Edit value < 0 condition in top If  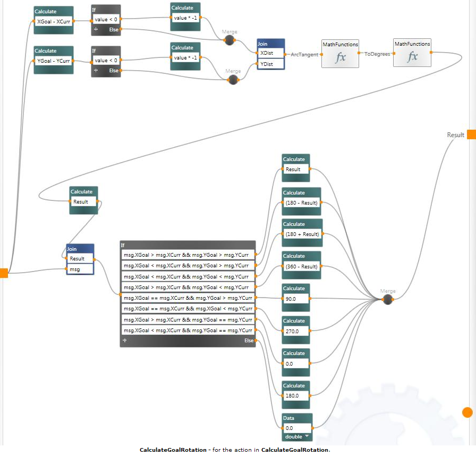[x=106, y=20]
